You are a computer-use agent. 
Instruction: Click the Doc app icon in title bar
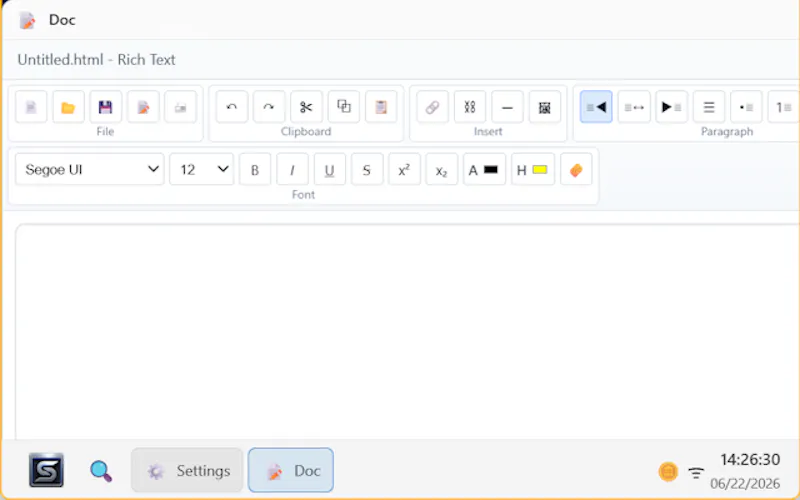[x=28, y=20]
